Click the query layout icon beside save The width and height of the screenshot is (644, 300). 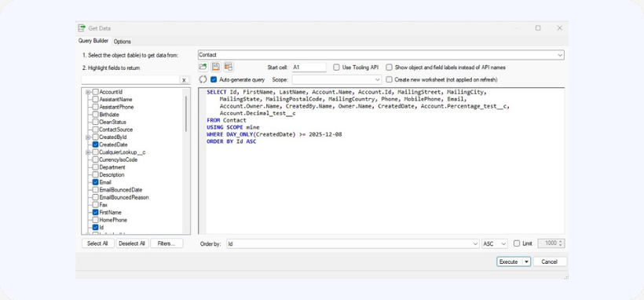pyautogui.click(x=229, y=67)
